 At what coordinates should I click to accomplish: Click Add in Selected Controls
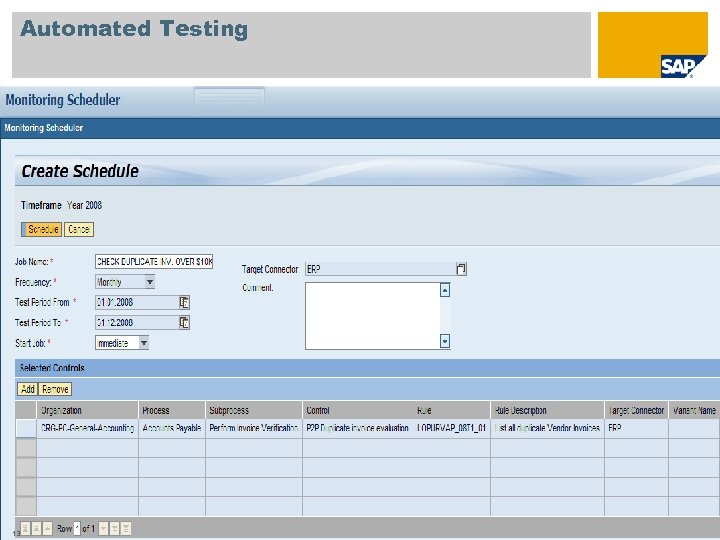28,389
